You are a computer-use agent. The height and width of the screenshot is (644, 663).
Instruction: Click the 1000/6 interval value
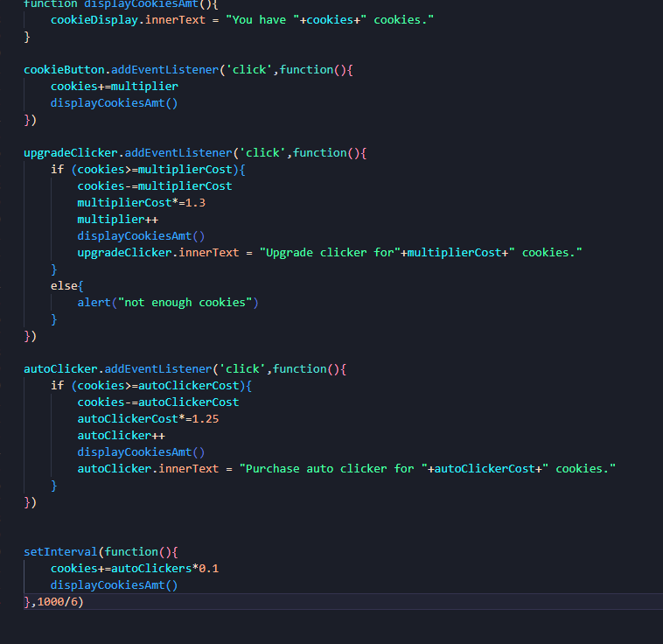pos(57,602)
